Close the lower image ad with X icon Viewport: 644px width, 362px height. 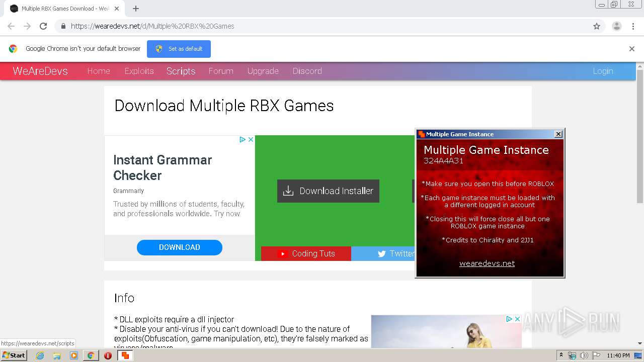(x=517, y=319)
